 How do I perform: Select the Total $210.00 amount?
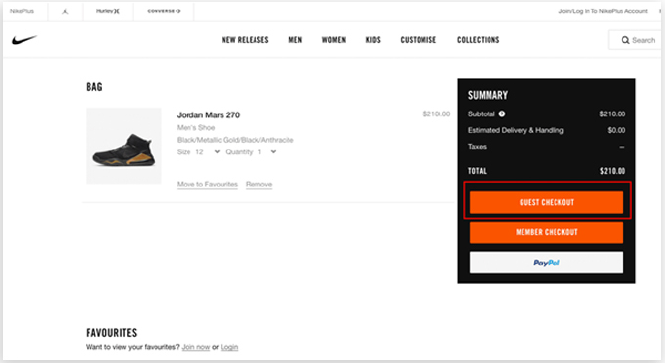[612, 171]
